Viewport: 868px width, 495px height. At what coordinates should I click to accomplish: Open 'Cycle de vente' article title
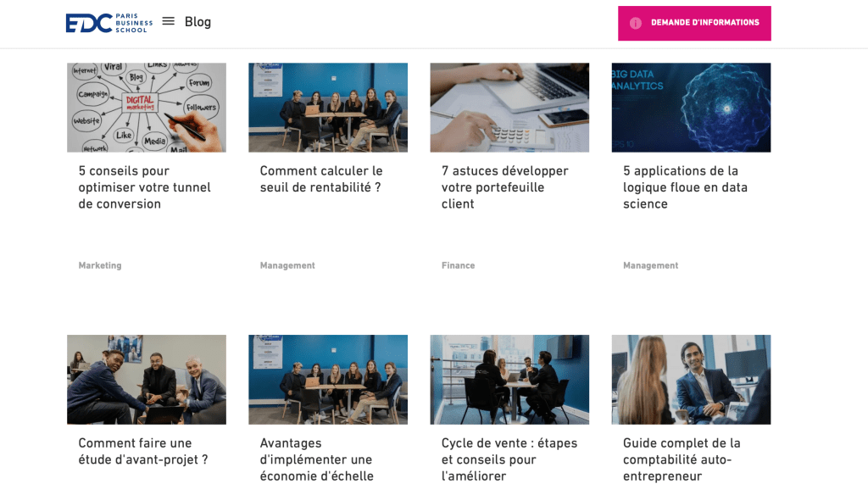click(509, 459)
